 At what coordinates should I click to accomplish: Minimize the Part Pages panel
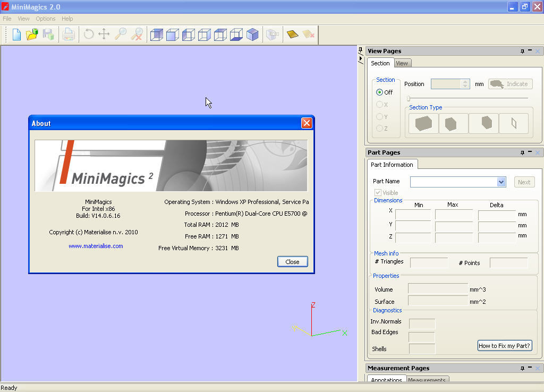click(x=530, y=152)
